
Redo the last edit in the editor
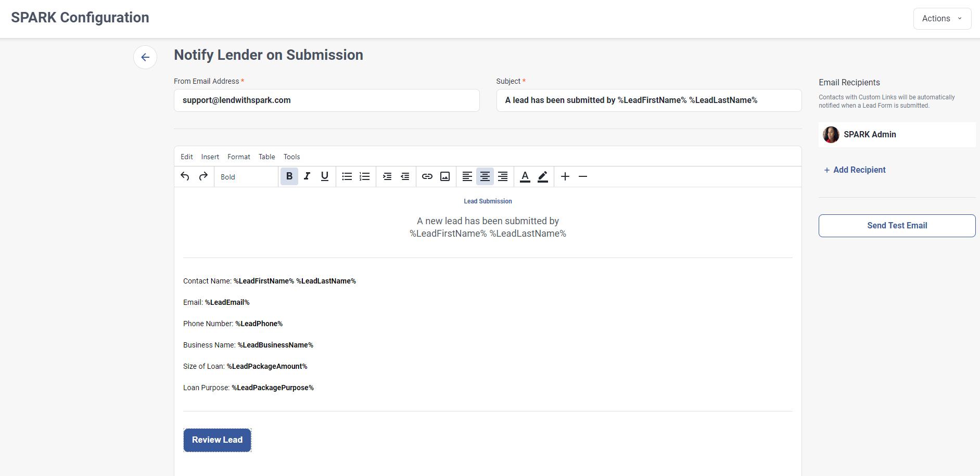coord(203,176)
